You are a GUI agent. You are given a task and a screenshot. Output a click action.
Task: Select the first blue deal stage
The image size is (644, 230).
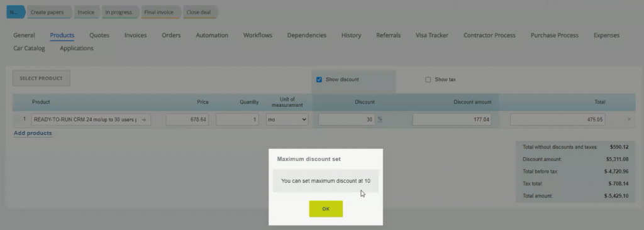point(15,13)
